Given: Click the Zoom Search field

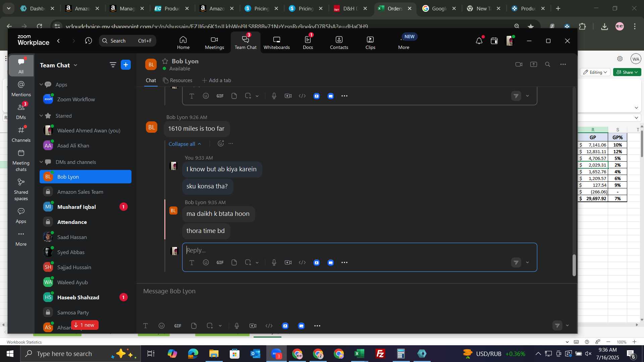Looking at the screenshot, I should click(x=127, y=41).
